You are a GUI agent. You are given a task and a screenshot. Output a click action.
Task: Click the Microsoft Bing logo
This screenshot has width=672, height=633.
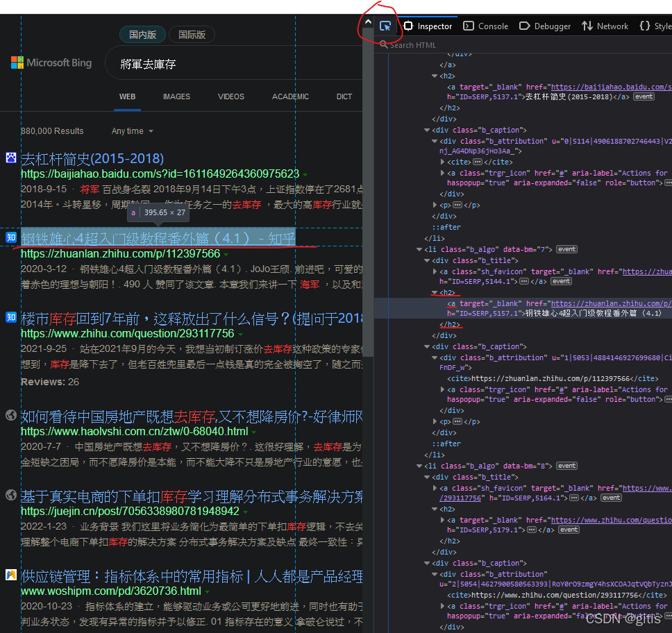51,62
